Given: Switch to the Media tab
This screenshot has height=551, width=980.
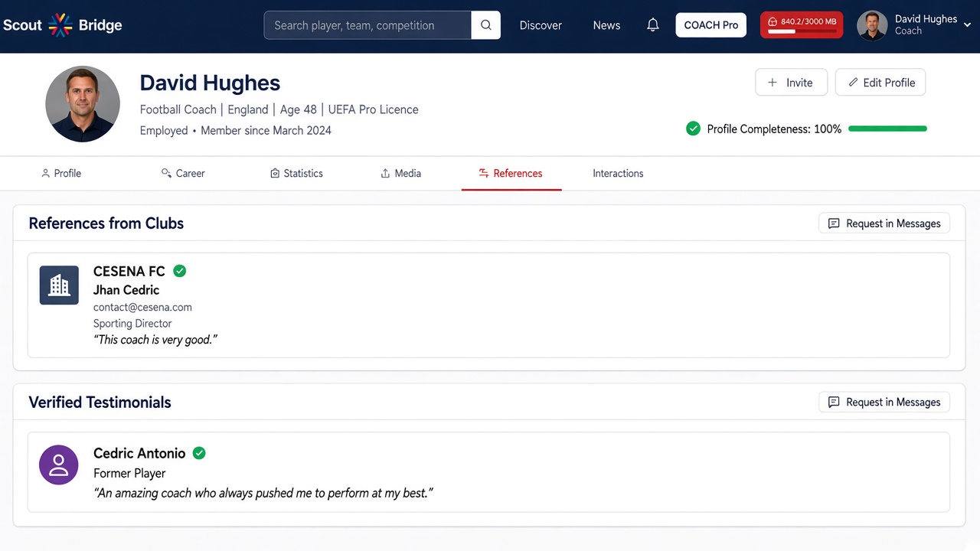Looking at the screenshot, I should pyautogui.click(x=400, y=174).
